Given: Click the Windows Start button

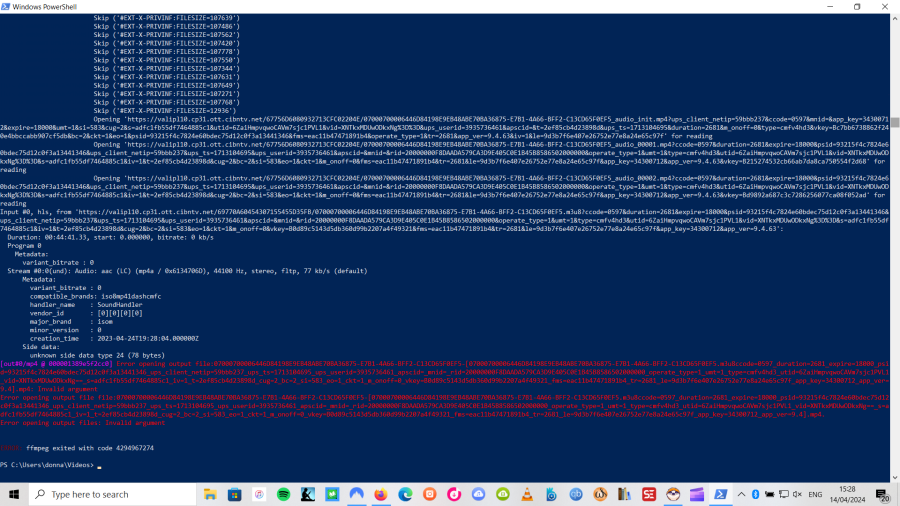Looking at the screenshot, I should (x=14, y=495).
